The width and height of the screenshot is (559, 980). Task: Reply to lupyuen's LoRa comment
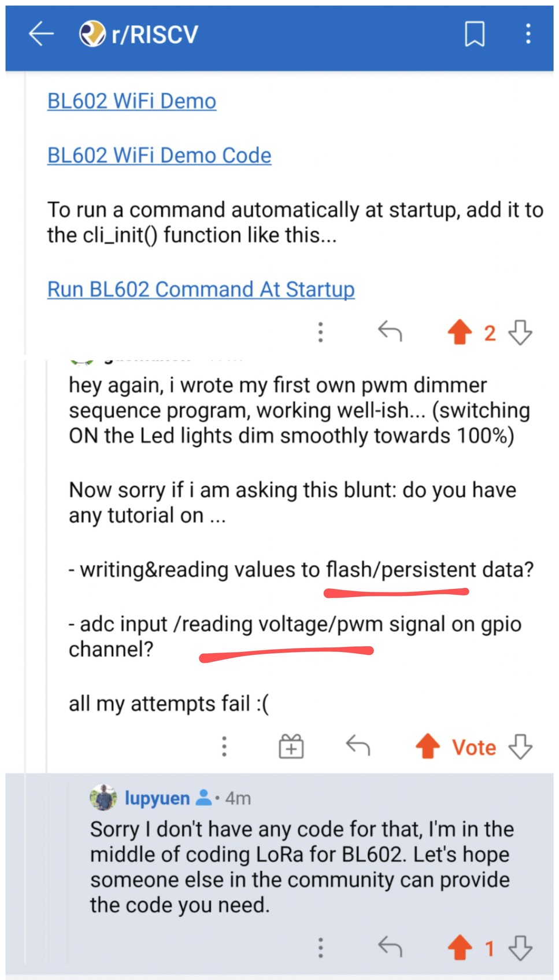[390, 948]
